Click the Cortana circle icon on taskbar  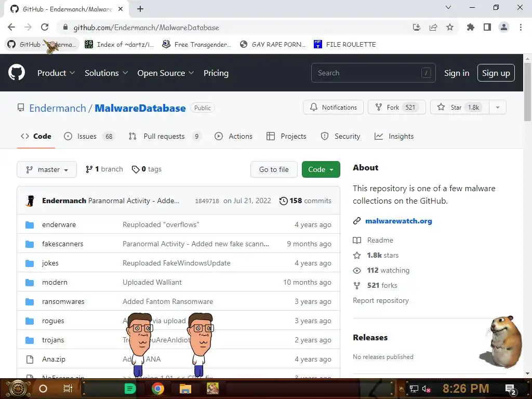[43, 389]
